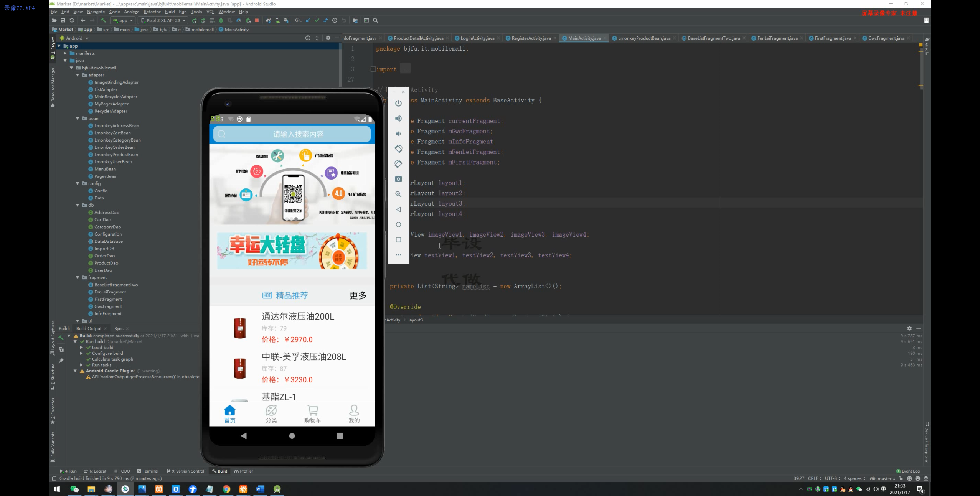Viewport: 980px width, 496px height.
Task: Click Project panel settings gear icon
Action: point(328,38)
